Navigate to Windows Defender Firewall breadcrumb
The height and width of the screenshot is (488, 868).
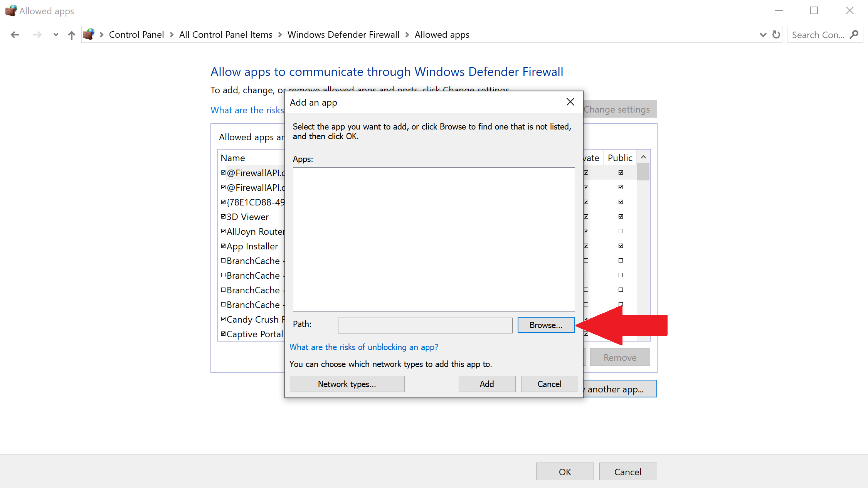(x=343, y=35)
